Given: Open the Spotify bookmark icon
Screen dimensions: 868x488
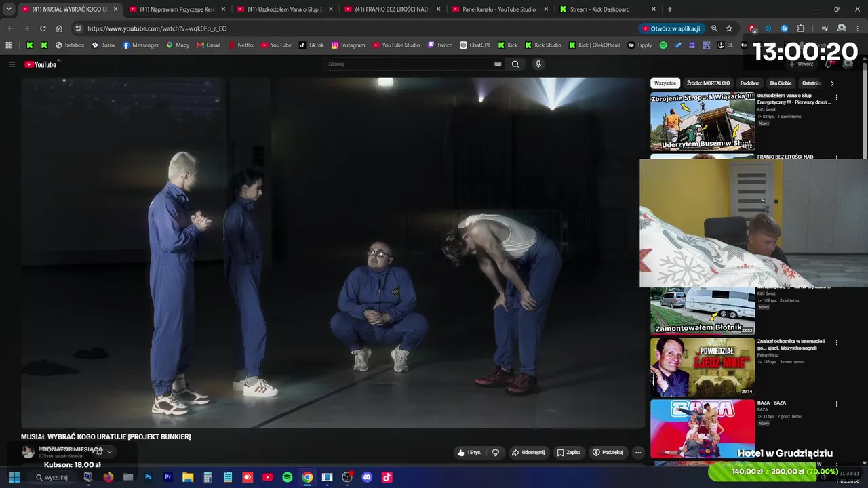Looking at the screenshot, I should [x=663, y=45].
